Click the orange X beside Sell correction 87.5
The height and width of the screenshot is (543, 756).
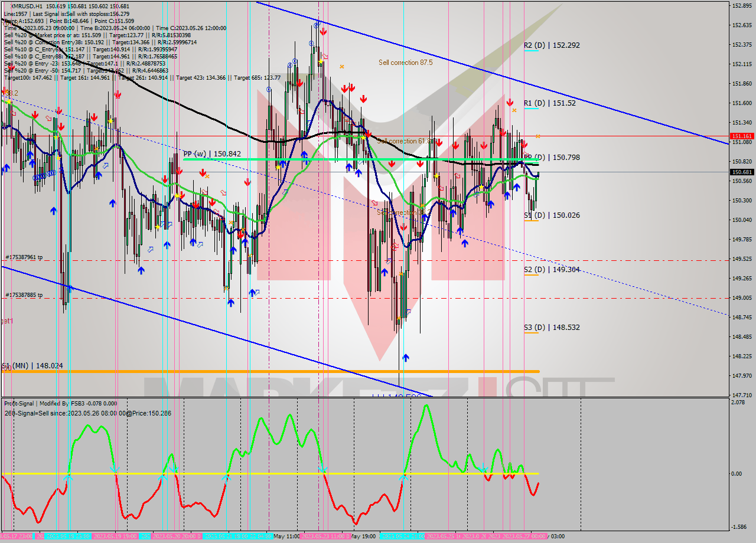coord(341,67)
